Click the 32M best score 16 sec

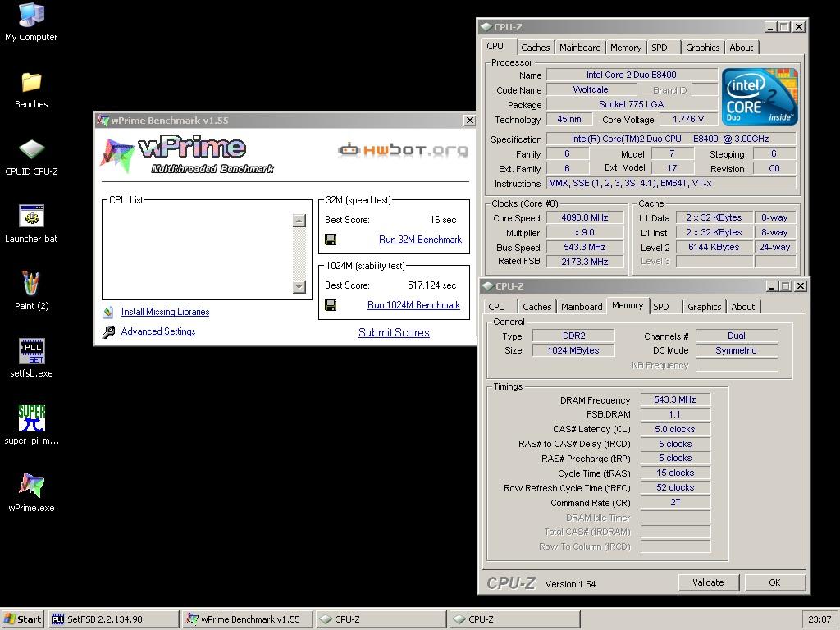point(443,220)
